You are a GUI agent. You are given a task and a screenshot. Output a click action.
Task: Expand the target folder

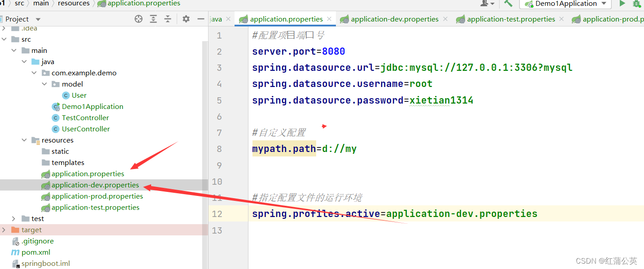(4, 230)
